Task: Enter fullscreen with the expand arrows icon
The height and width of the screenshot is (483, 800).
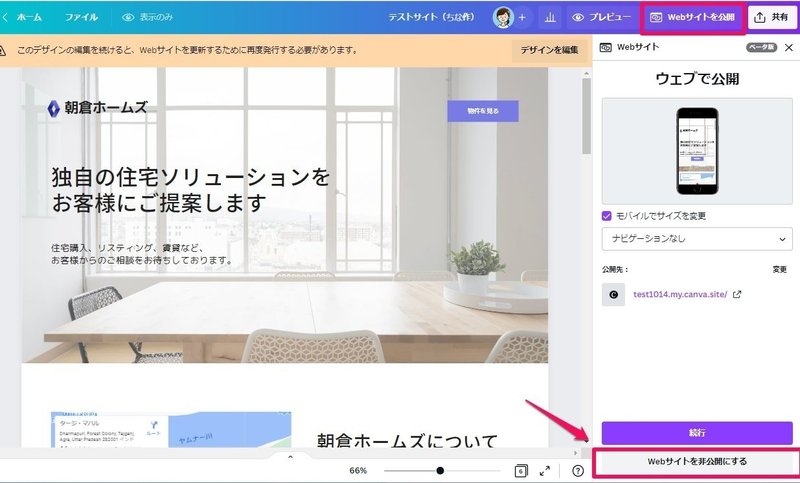Action: pyautogui.click(x=545, y=471)
